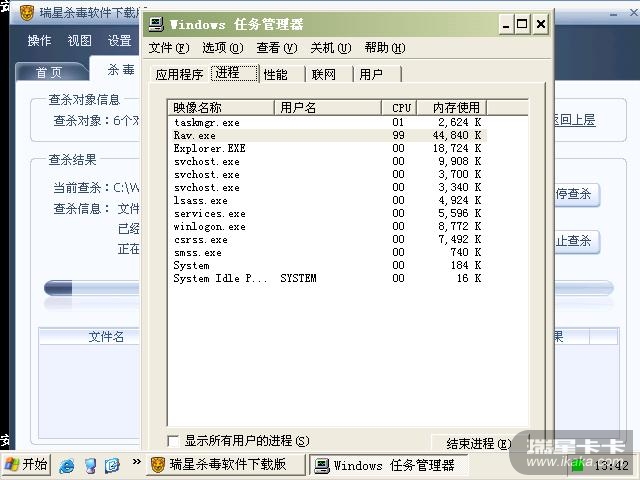This screenshot has height=480, width=640.
Task: Click the 返回上层 link in antivirus window
Action: [575, 120]
